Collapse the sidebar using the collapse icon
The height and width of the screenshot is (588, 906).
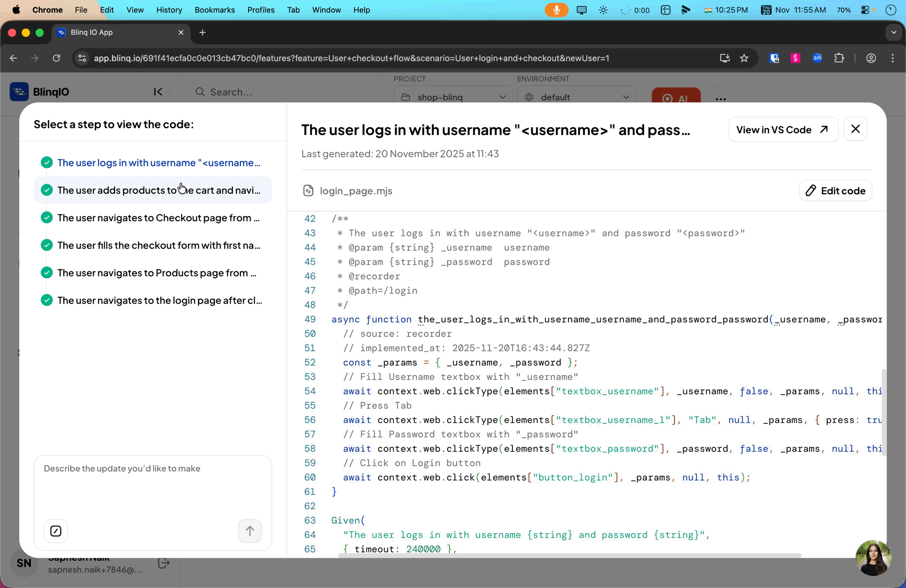pyautogui.click(x=158, y=91)
